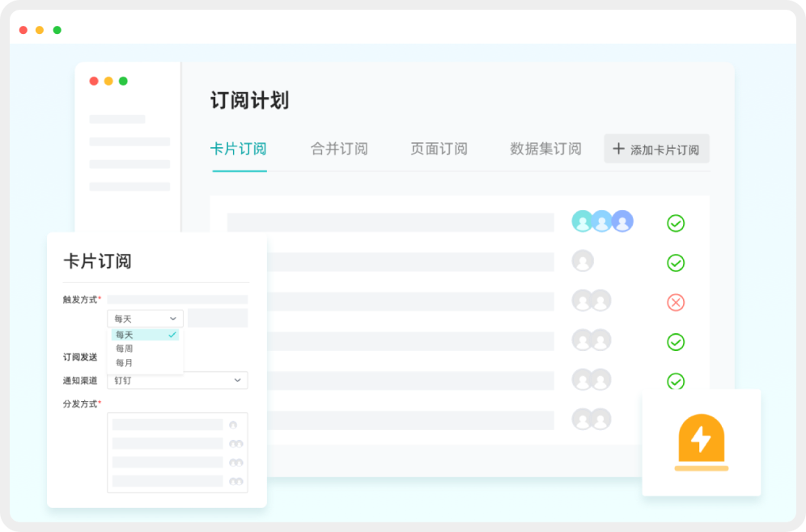The width and height of the screenshot is (806, 532).
Task: Open the 每天 trigger frequency dropdown
Action: click(145, 319)
